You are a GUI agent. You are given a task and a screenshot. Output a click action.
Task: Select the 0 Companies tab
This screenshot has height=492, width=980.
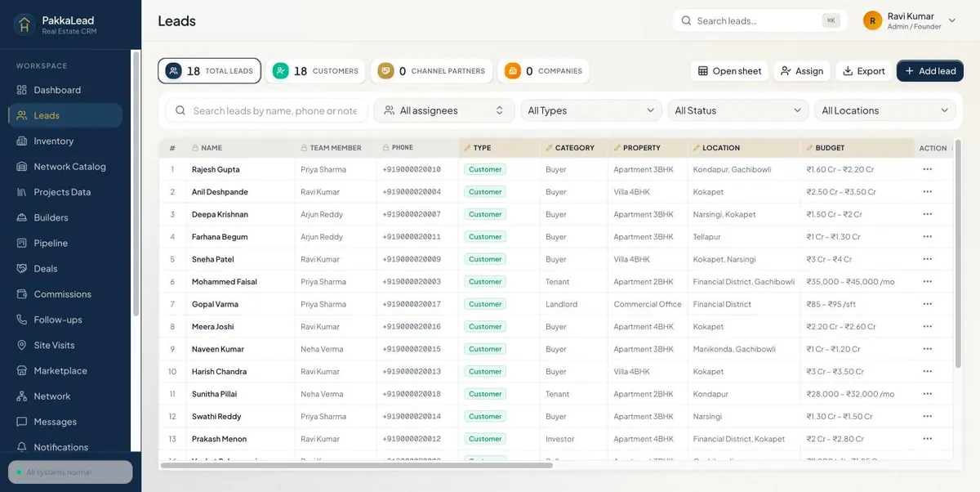(543, 71)
